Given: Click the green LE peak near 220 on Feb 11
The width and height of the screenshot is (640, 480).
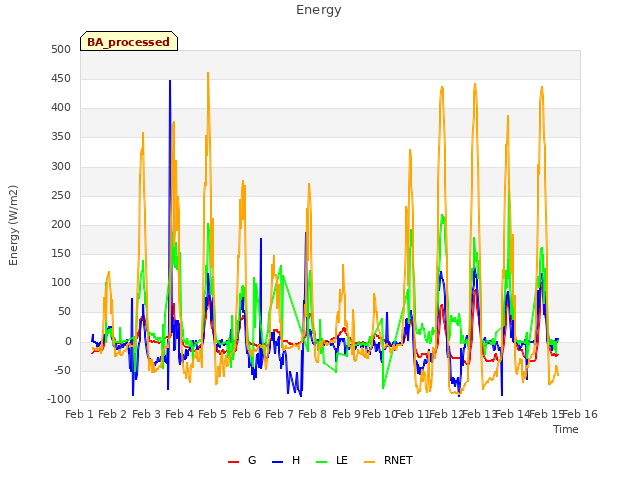Looking at the screenshot, I should click(x=442, y=216).
